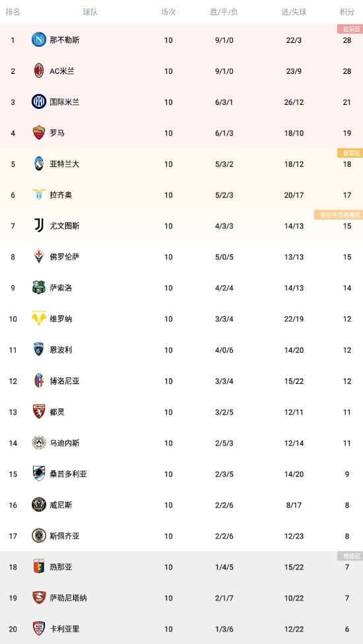Open team name 乌迪内斯
Viewport: 363px width, 644px height.
pos(65,443)
